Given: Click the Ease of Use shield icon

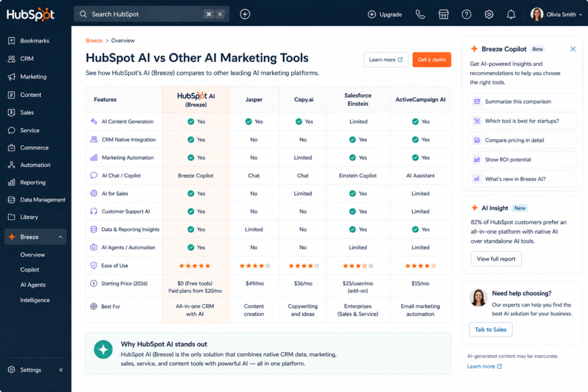Looking at the screenshot, I should [x=94, y=265].
